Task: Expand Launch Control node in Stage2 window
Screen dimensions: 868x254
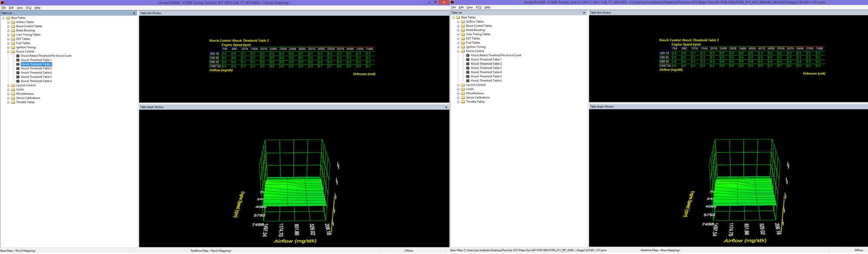Action: (x=458, y=85)
